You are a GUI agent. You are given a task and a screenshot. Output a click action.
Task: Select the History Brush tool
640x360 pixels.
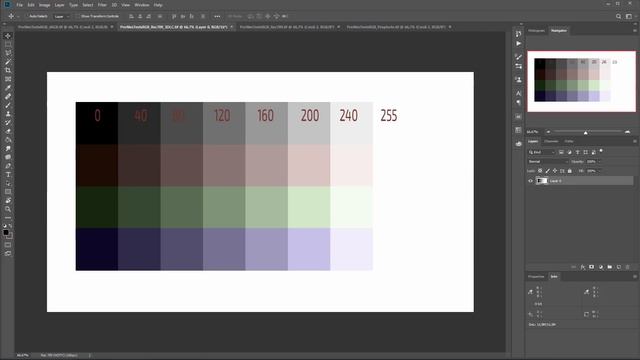[8, 122]
